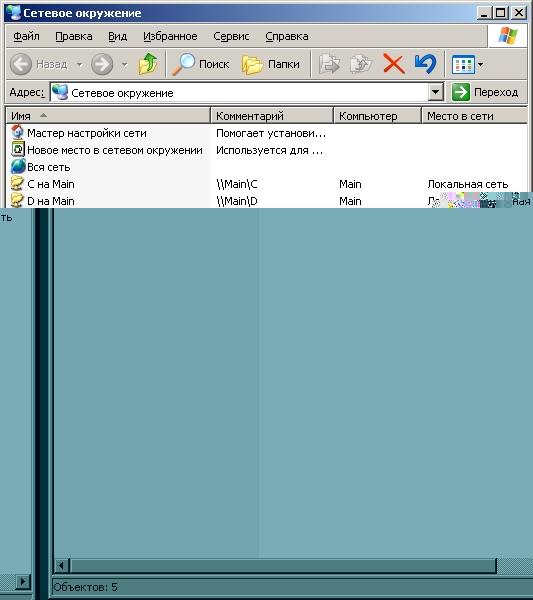Viewport: 533px width, 600px height.
Task: Click the red X delete icon
Action: pyautogui.click(x=394, y=64)
